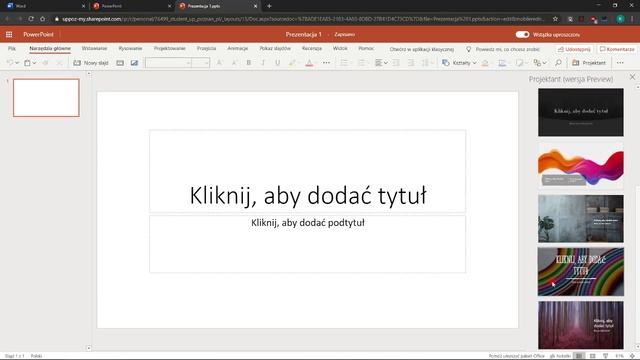Toggle bold formatting
This screenshot has height=360, width=640.
pos(248,63)
